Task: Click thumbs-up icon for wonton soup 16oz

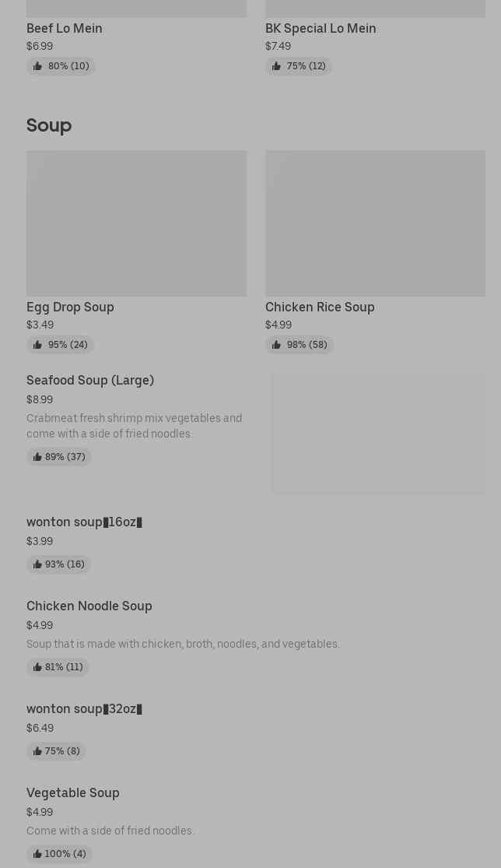Action: point(37,564)
